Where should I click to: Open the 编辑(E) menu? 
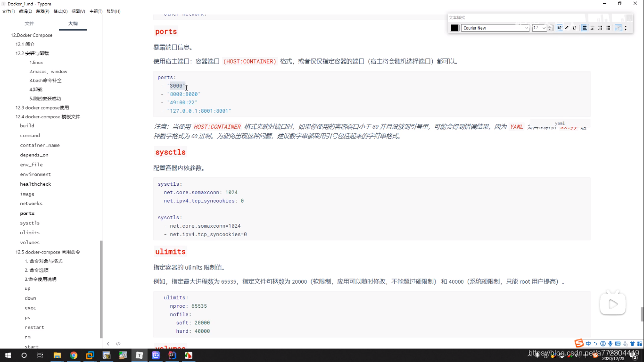(25, 11)
